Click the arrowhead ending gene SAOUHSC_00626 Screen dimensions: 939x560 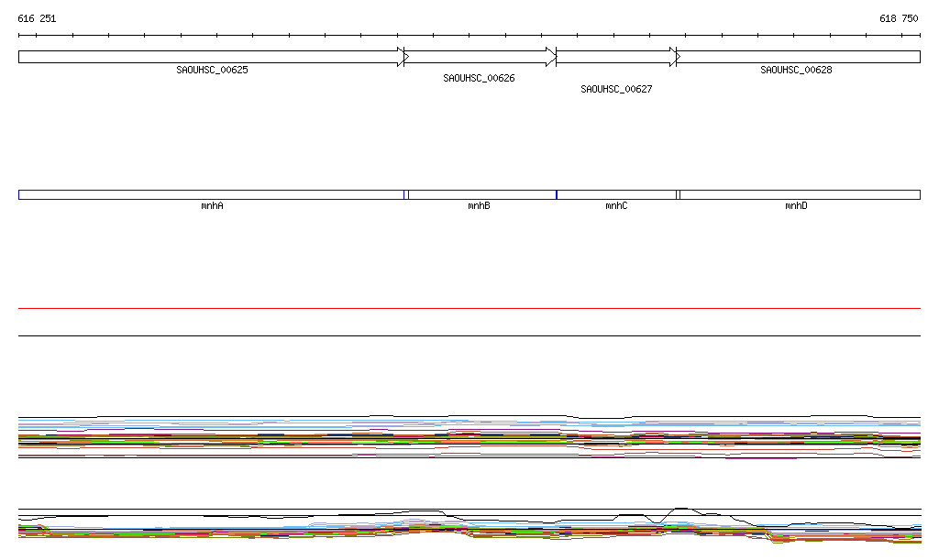pos(551,57)
